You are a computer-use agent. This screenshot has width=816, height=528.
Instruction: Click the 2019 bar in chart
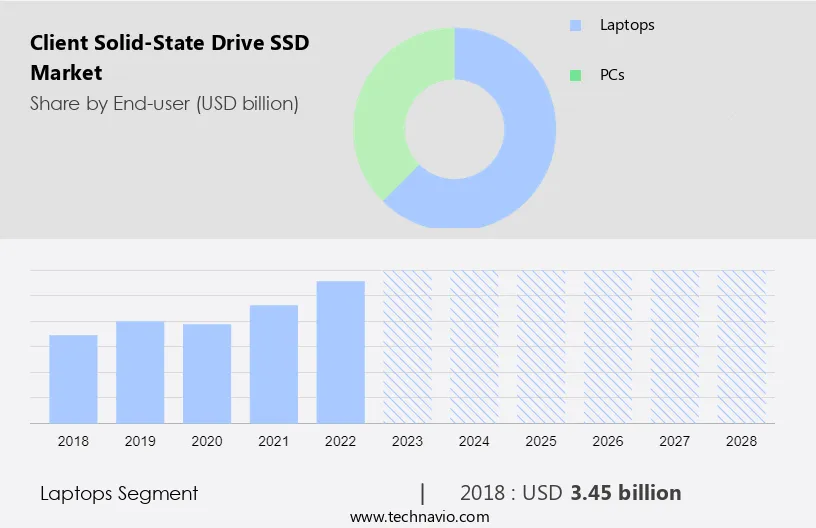click(x=140, y=372)
